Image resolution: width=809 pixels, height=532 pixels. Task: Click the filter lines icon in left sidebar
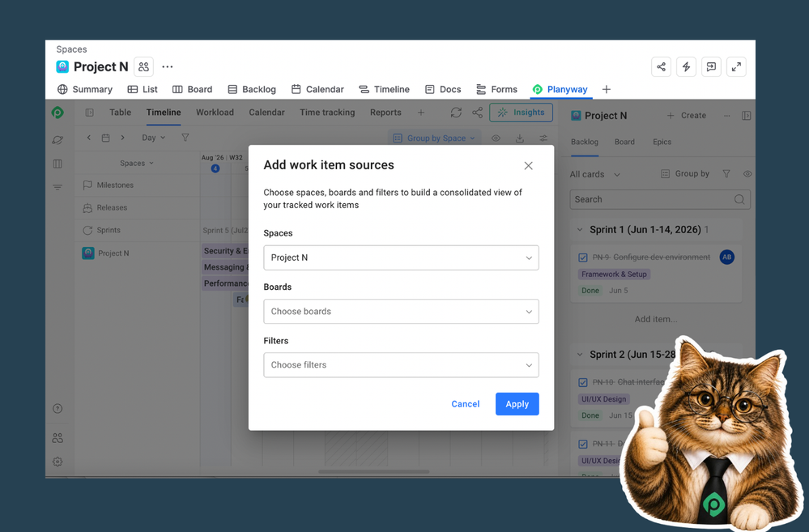tap(57, 187)
